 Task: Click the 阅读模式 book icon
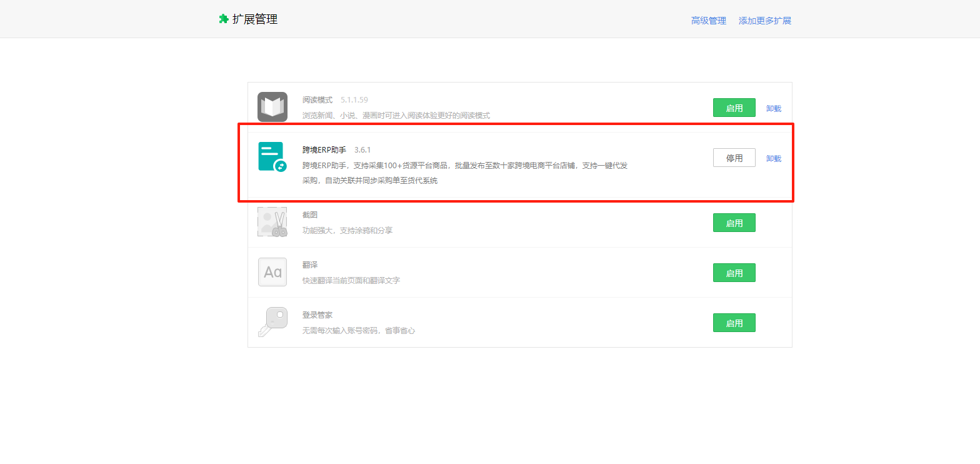click(272, 107)
